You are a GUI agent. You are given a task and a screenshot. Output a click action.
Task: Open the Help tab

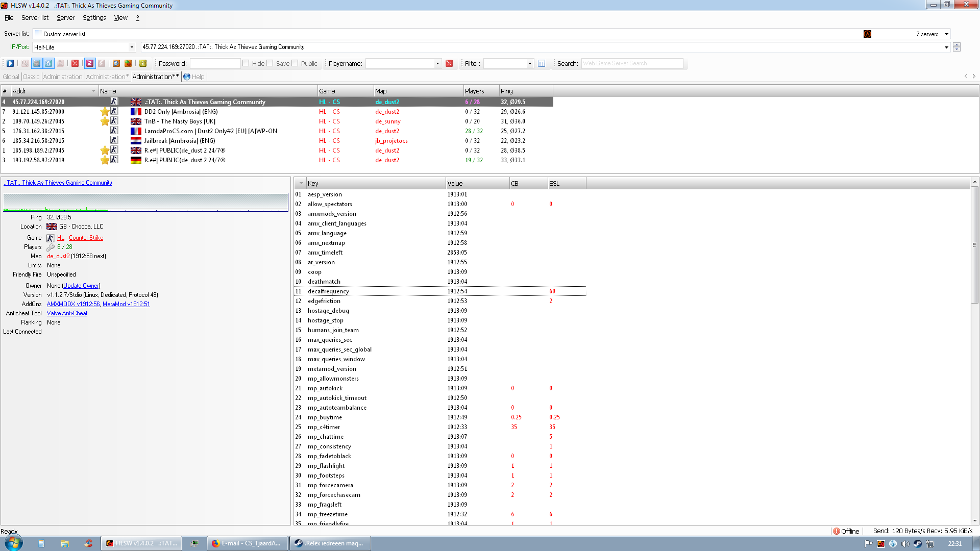[x=194, y=77]
